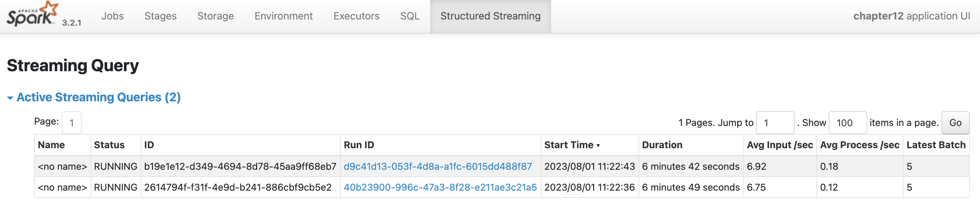Open run ID starting with d9c41d13
Screen dimensions: 980x204
coord(437,166)
